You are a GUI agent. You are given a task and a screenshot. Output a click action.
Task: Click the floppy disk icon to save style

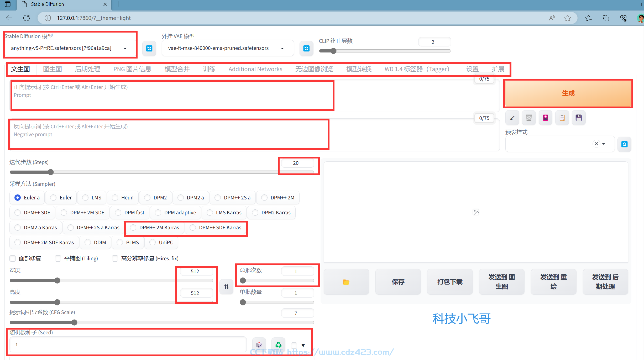(x=579, y=118)
